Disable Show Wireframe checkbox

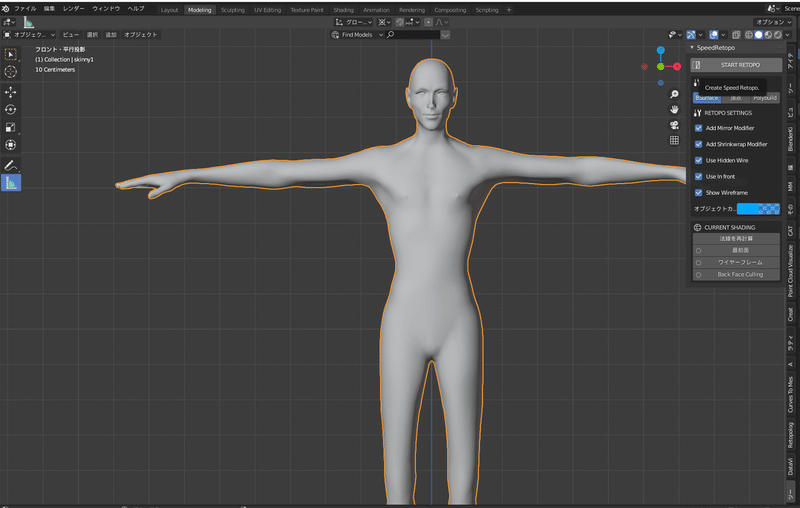pyautogui.click(x=699, y=192)
